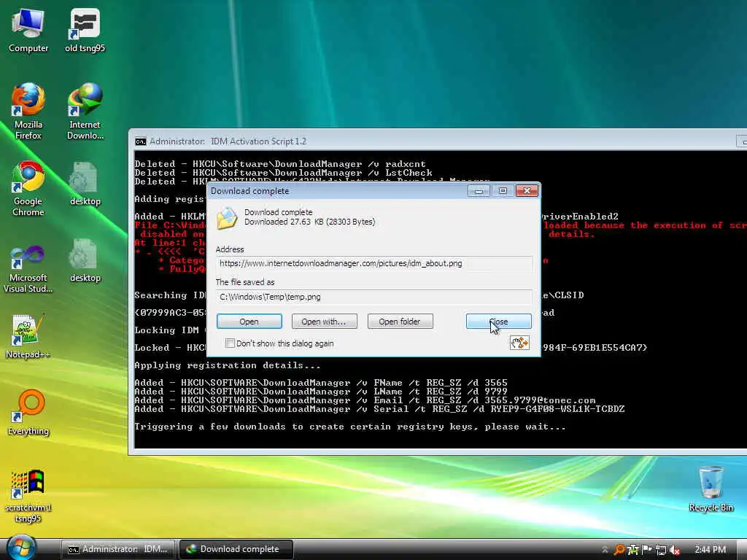Open 'scratchvm1 tsng95' desktop shortcut
This screenshot has width=747, height=560.
click(28, 496)
